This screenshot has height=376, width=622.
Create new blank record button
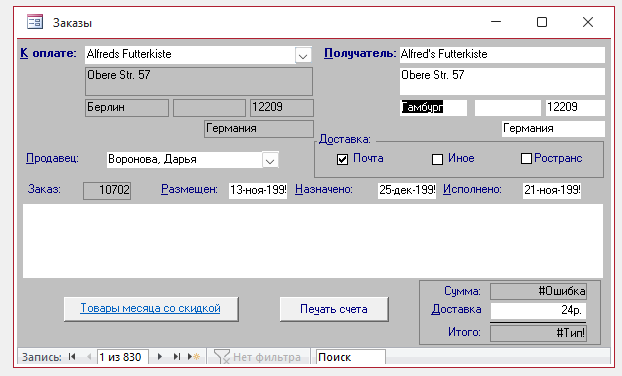click(194, 357)
